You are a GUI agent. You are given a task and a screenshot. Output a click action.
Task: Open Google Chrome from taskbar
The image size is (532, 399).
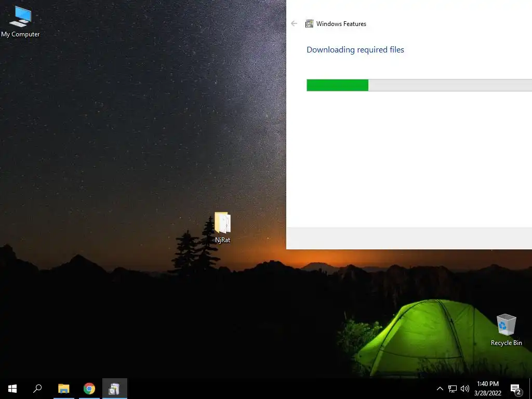[89, 389]
